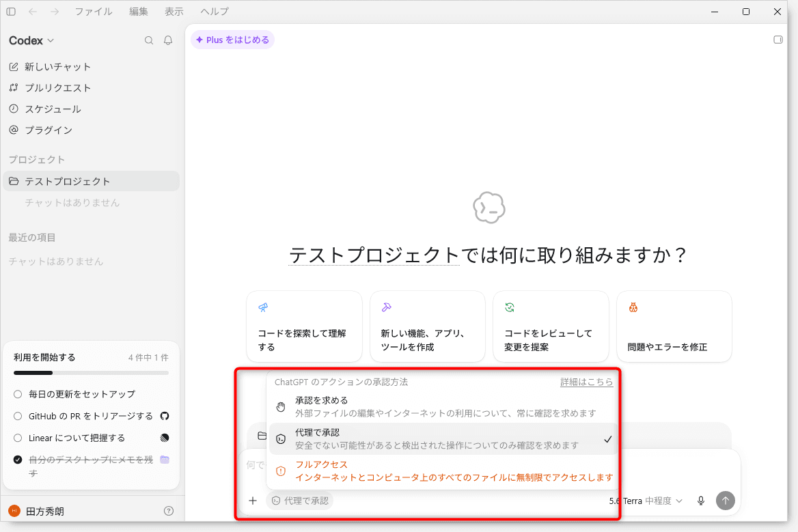Click the 利用を開始する progress bar
Viewport: 798px width, 532px height.
[x=91, y=373]
